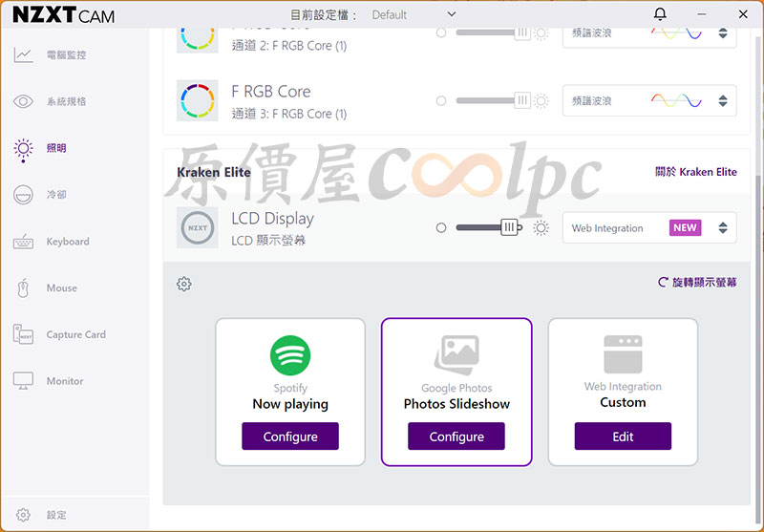Open the settings gear at sidebar bottom
This screenshot has height=532, width=764.
23,515
